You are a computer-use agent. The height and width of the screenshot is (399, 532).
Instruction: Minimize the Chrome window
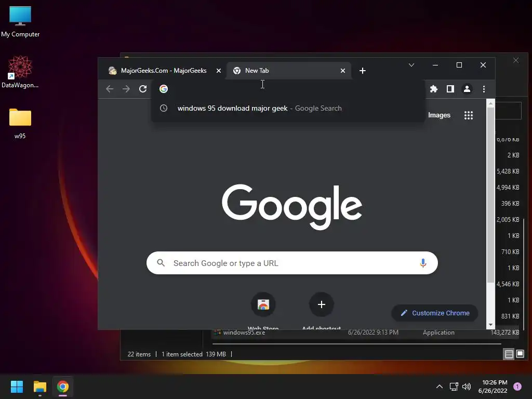coord(435,65)
